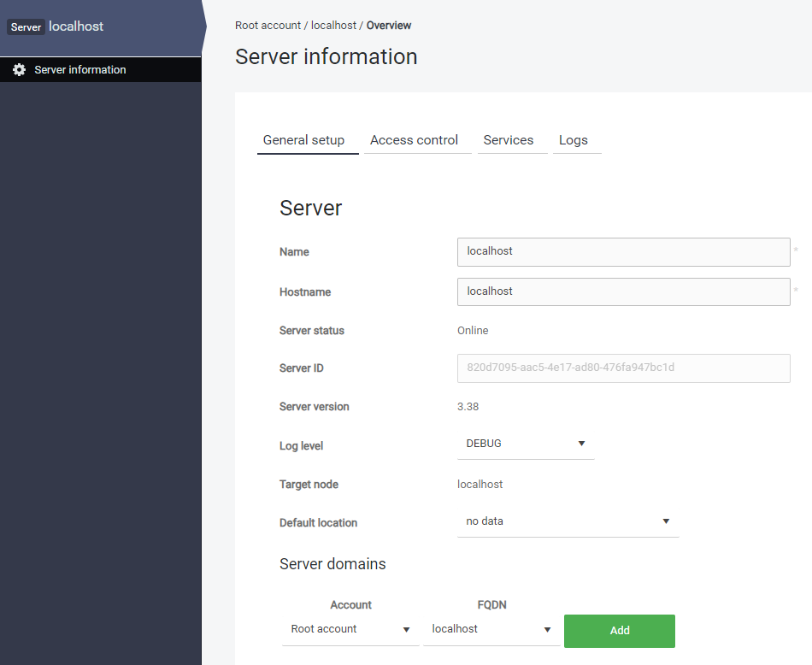Select the localhost title in the sidebar header
Screen dimensions: 812x665
(x=76, y=26)
